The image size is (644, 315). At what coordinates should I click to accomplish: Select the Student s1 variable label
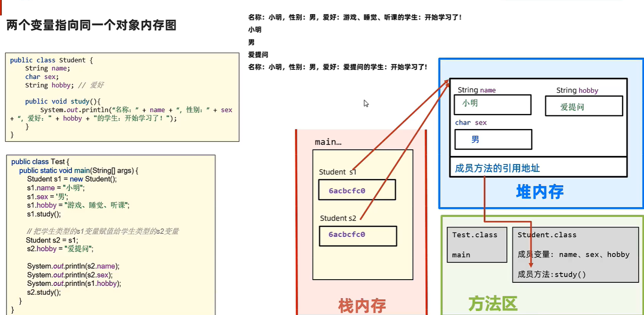338,172
